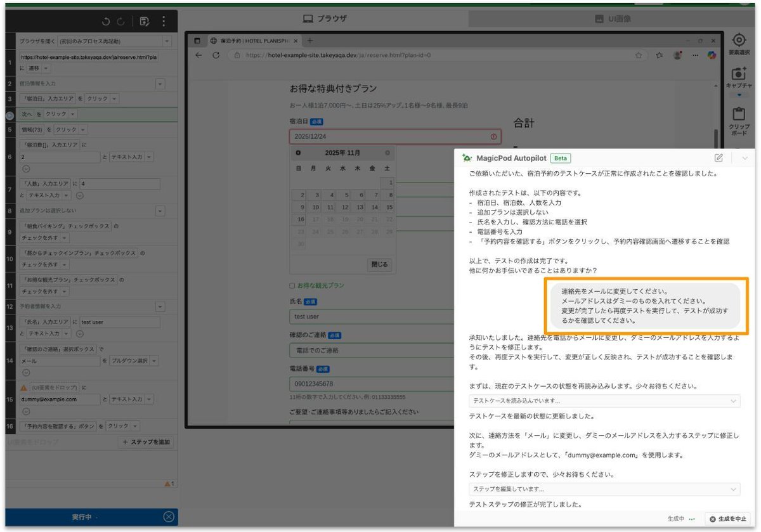Collapse the 予約者情報を入力 section in step 12
This screenshot has height=532, width=761.
click(x=160, y=306)
